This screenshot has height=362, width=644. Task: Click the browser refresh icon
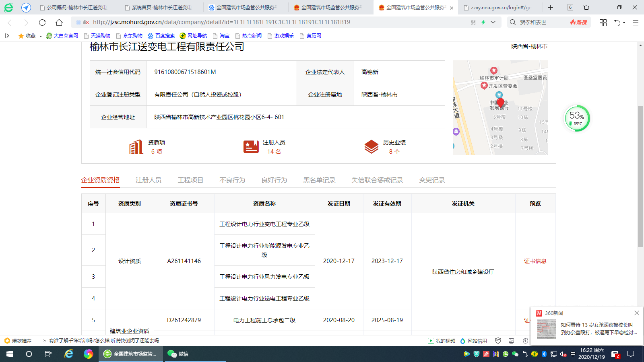pos(42,23)
